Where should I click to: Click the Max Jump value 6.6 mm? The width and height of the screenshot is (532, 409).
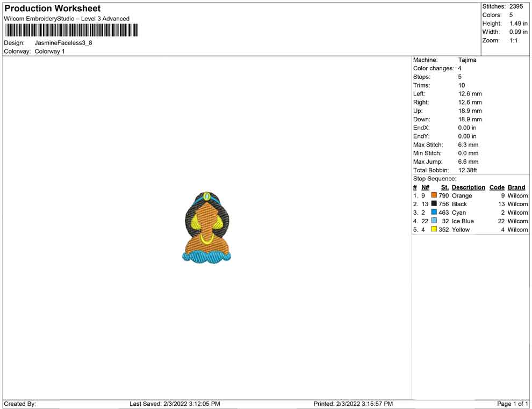coord(468,162)
